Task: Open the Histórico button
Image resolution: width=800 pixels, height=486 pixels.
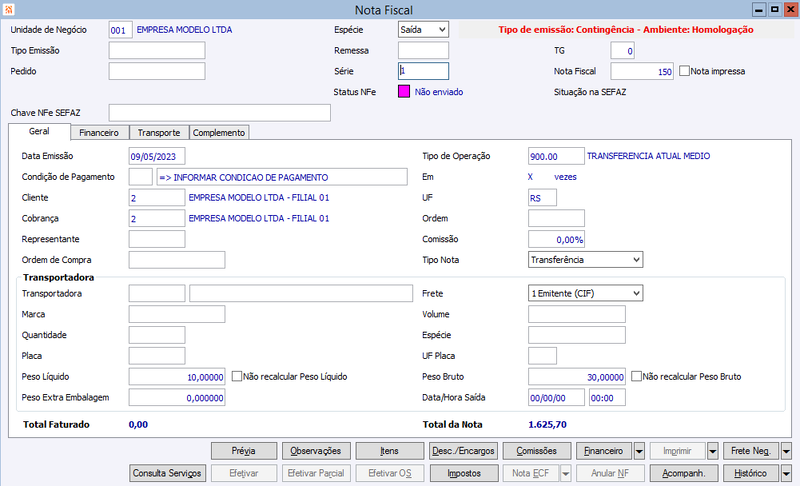Action: point(751,473)
